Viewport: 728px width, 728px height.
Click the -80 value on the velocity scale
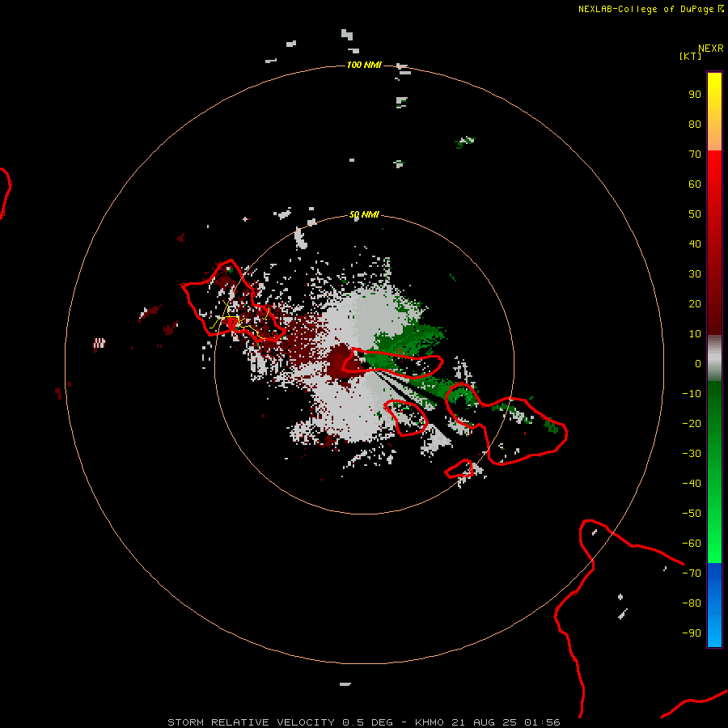click(x=692, y=603)
